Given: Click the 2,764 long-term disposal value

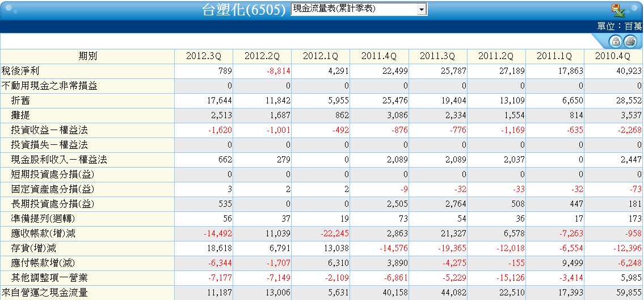Looking at the screenshot, I should (x=456, y=205).
